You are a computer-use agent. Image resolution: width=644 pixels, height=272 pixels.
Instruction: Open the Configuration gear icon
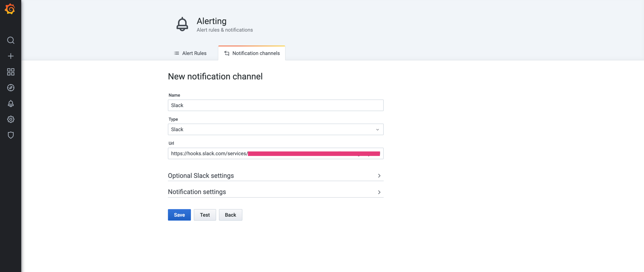(11, 119)
